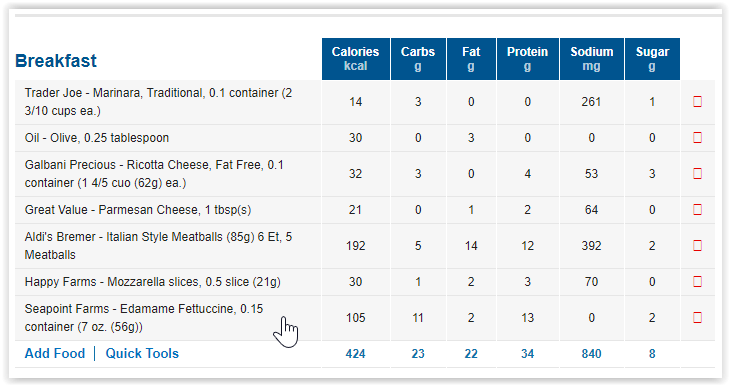The width and height of the screenshot is (730, 386).
Task: Open Quick Tools under Breakfast
Action: 142,353
